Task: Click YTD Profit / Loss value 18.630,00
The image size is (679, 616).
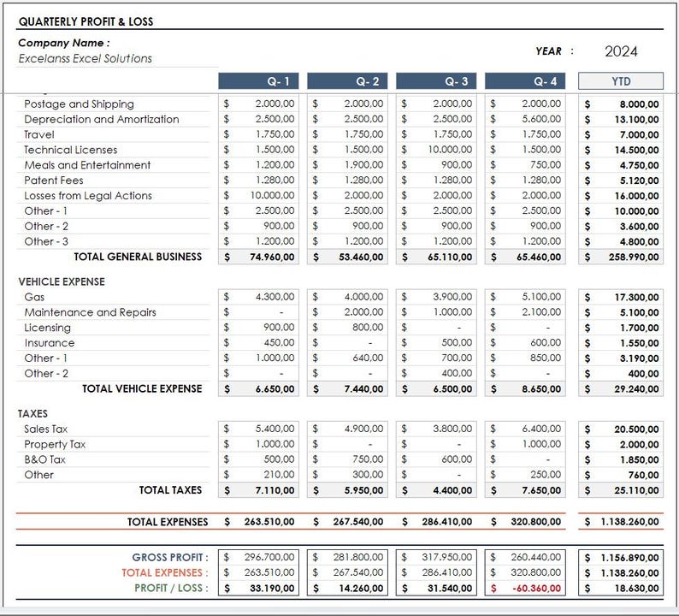Action: click(636, 589)
